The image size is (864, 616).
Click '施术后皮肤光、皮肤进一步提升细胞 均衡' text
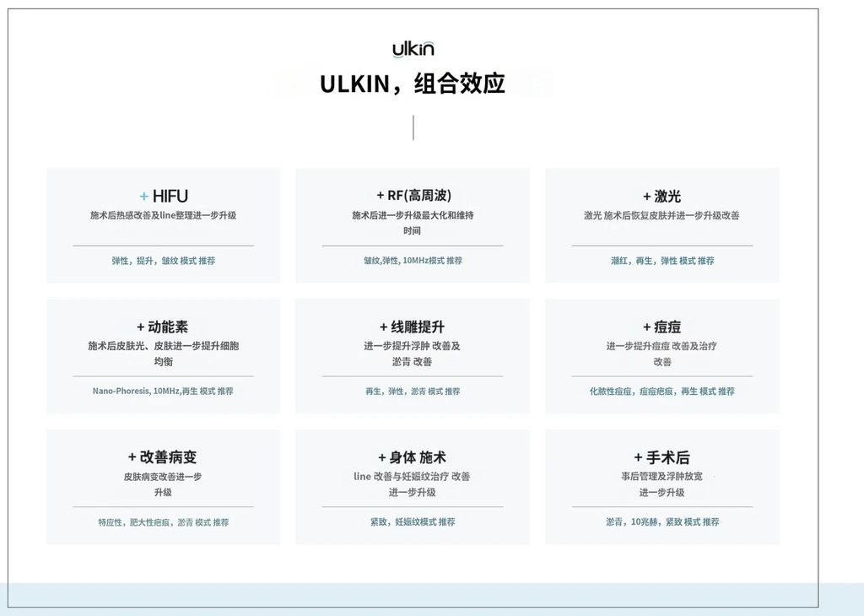click(x=163, y=354)
